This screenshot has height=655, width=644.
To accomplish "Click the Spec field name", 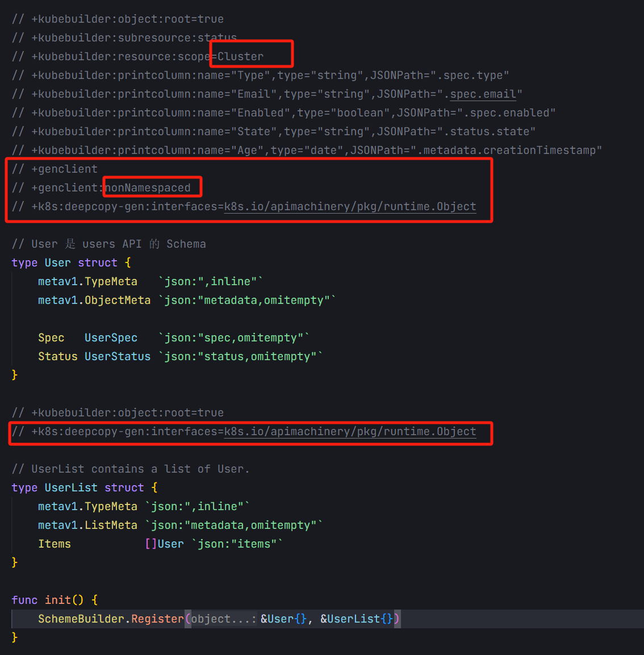I will click(x=51, y=337).
